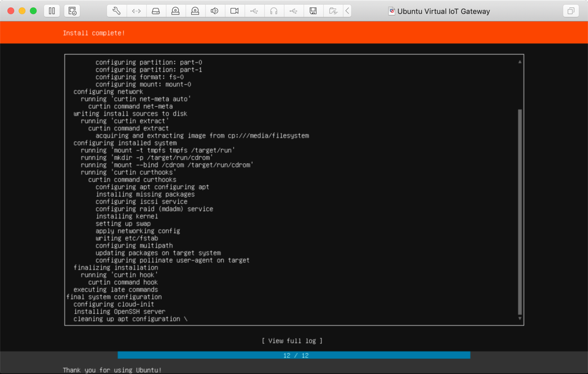Click the hard disk device icon
Image resolution: width=588 pixels, height=374 pixels.
click(x=156, y=11)
